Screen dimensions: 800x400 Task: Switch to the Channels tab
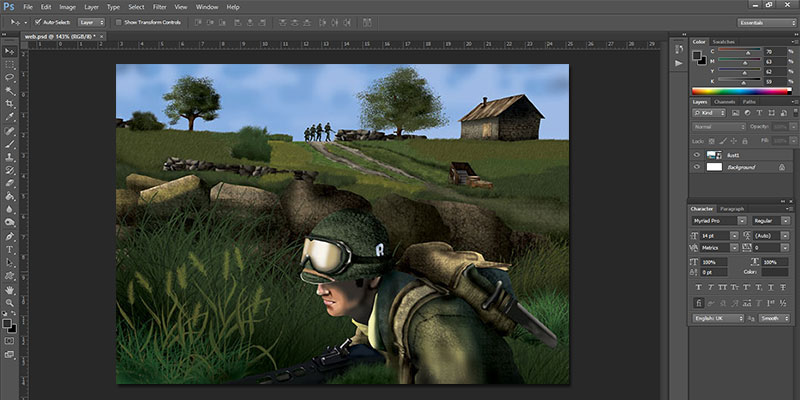724,102
